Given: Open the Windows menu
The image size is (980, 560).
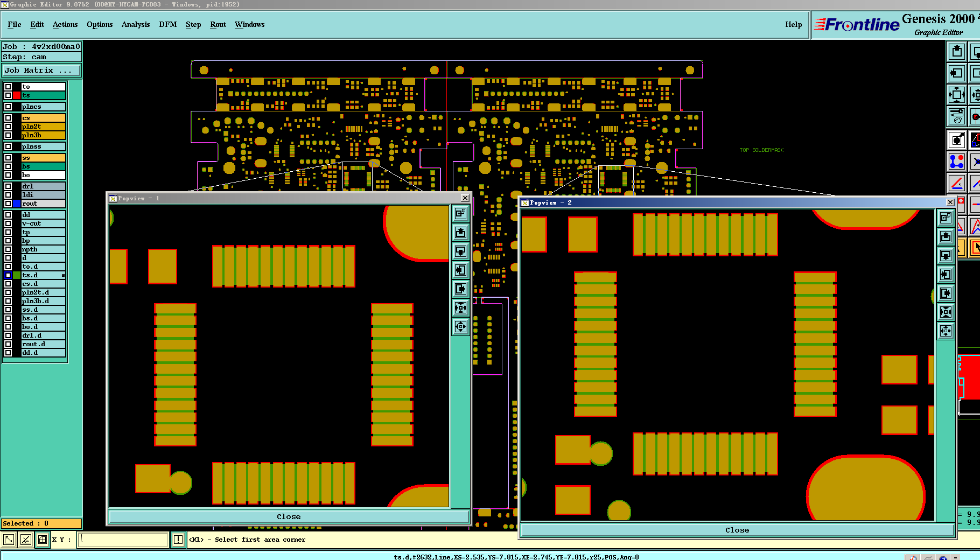Looking at the screenshot, I should (249, 24).
